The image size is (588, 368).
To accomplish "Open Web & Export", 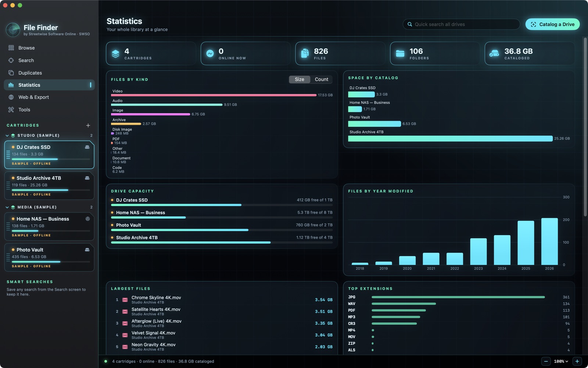I will (x=49, y=97).
